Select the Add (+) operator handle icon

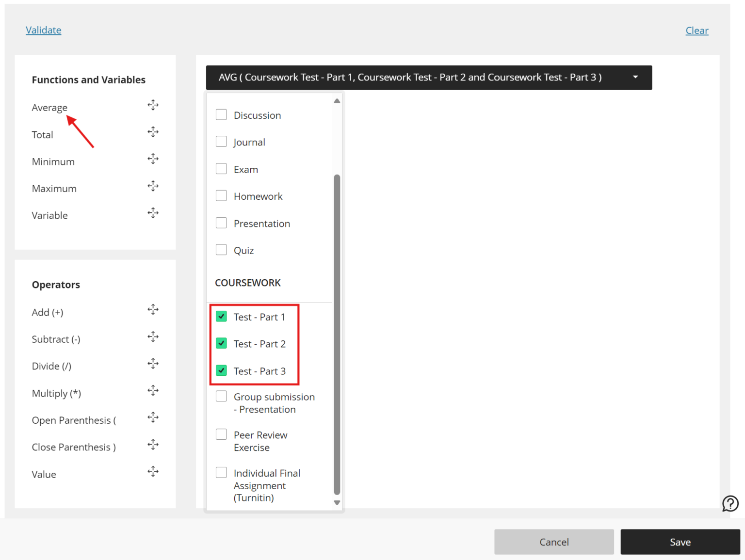click(x=153, y=309)
